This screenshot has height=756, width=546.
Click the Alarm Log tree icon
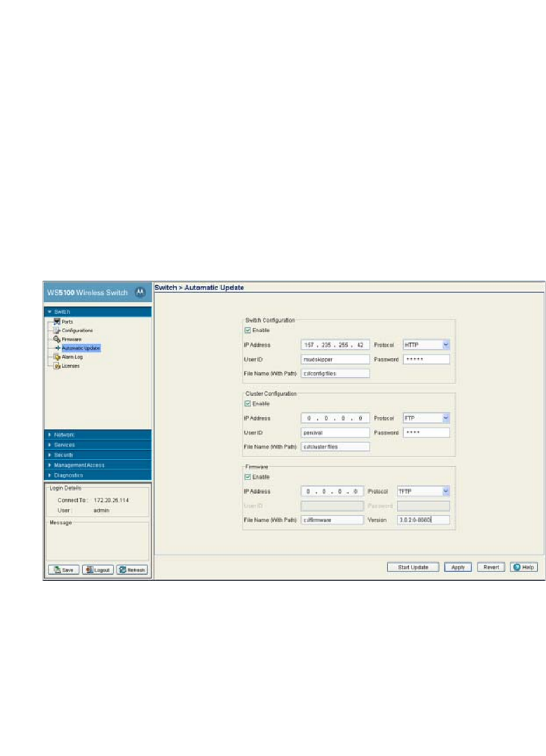tap(57, 356)
